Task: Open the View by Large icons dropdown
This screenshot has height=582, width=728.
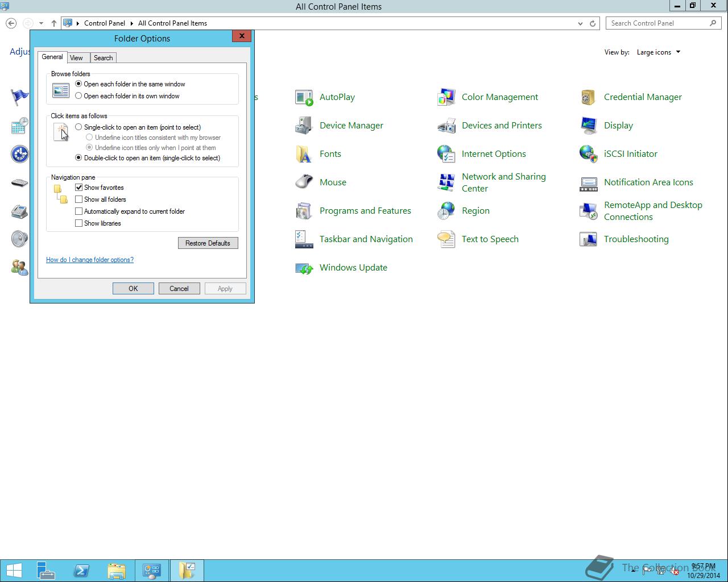Action: 659,52
